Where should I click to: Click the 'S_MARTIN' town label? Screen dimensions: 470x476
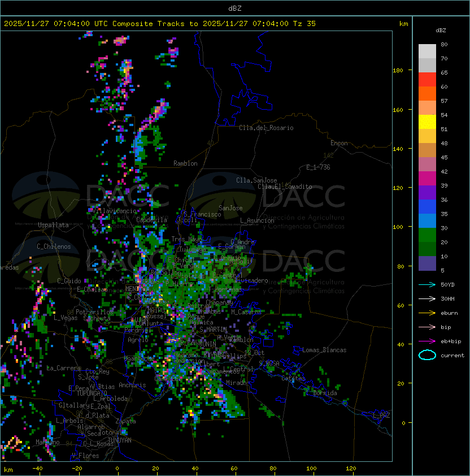coord(213,330)
